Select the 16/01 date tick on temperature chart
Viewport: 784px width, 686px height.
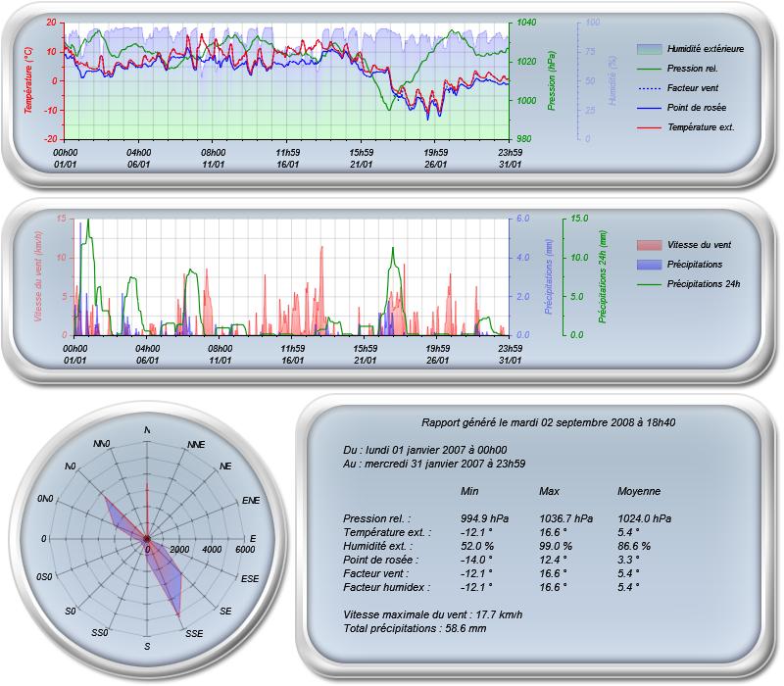click(287, 165)
